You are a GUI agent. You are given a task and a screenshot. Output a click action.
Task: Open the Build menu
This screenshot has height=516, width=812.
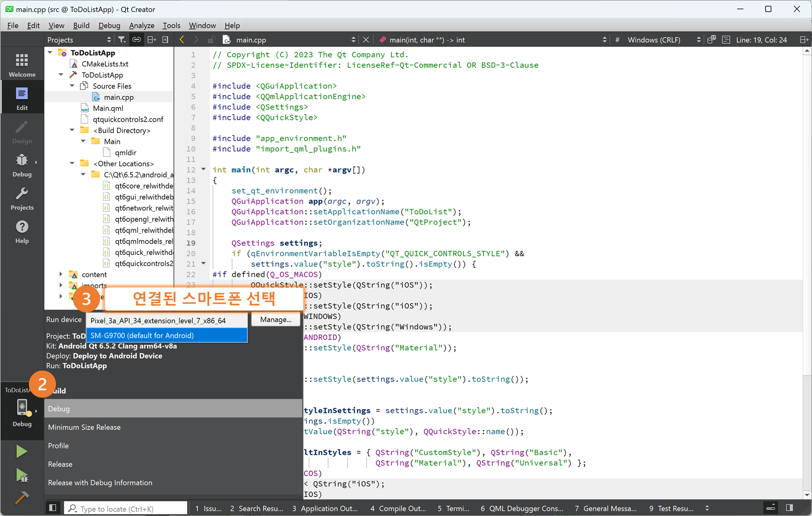tap(81, 25)
